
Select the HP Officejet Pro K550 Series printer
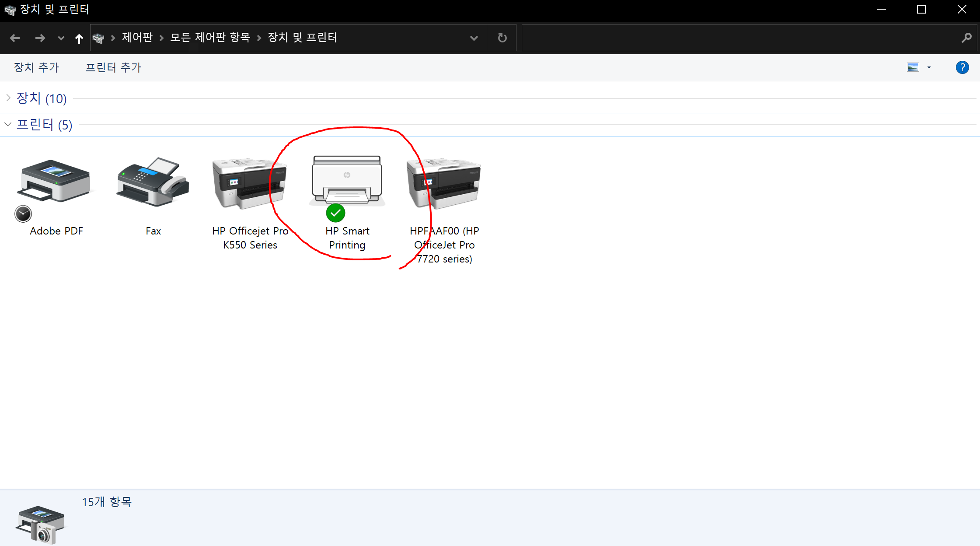tap(250, 183)
